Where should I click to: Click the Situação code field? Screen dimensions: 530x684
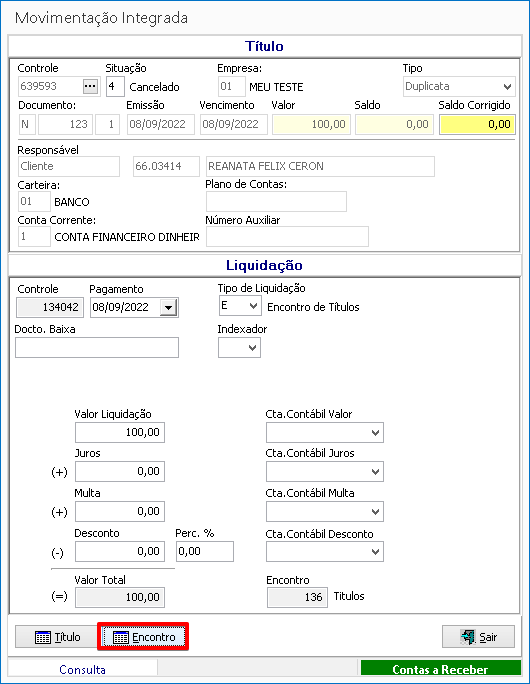[x=115, y=86]
